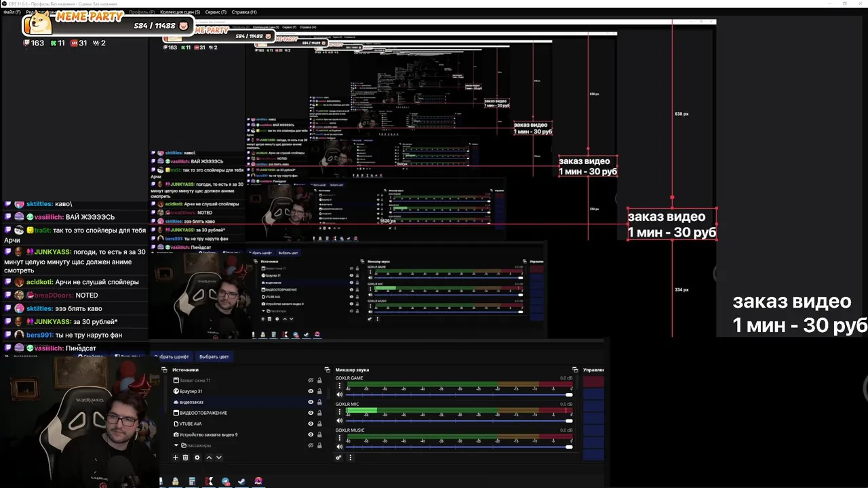Open source properties gear in main Источники toolbar

pos(197,457)
